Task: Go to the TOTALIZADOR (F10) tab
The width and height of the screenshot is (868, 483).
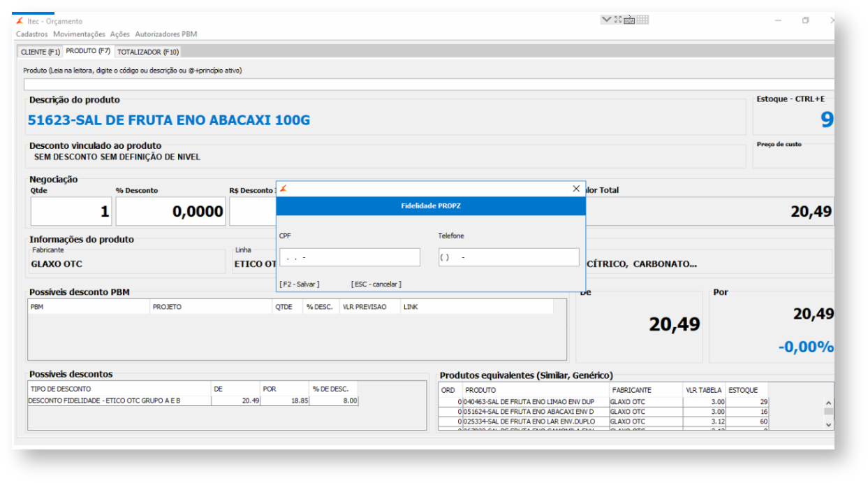Action: [148, 52]
